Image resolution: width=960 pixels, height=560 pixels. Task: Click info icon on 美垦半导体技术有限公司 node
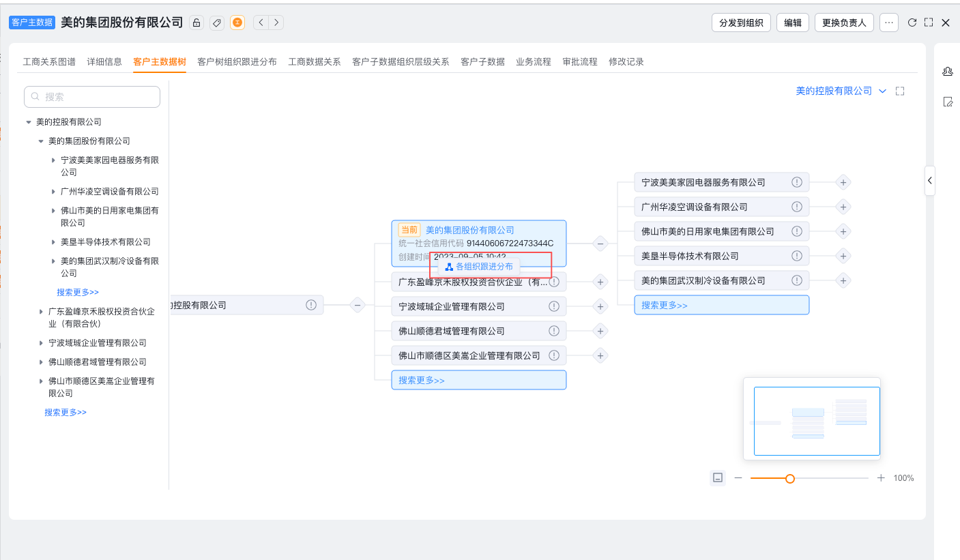796,256
